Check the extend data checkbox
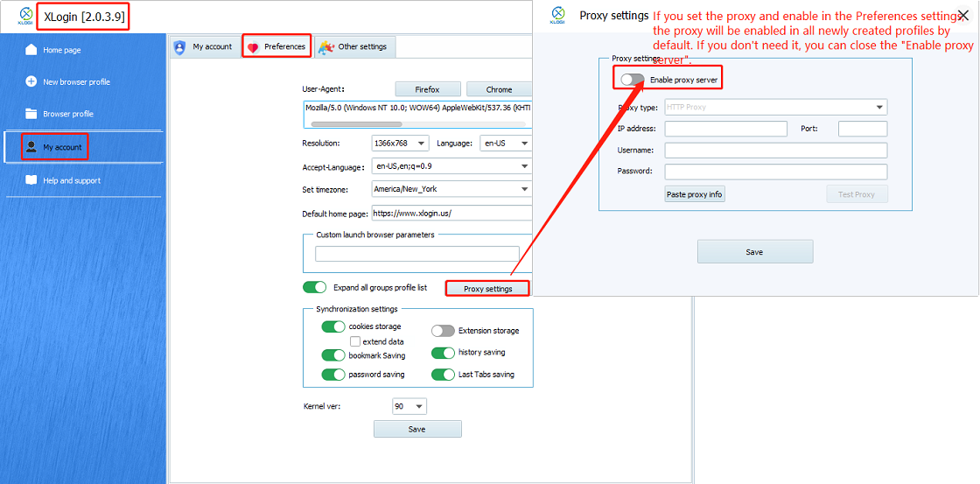Screen dimensions: 980x484 tap(355, 341)
